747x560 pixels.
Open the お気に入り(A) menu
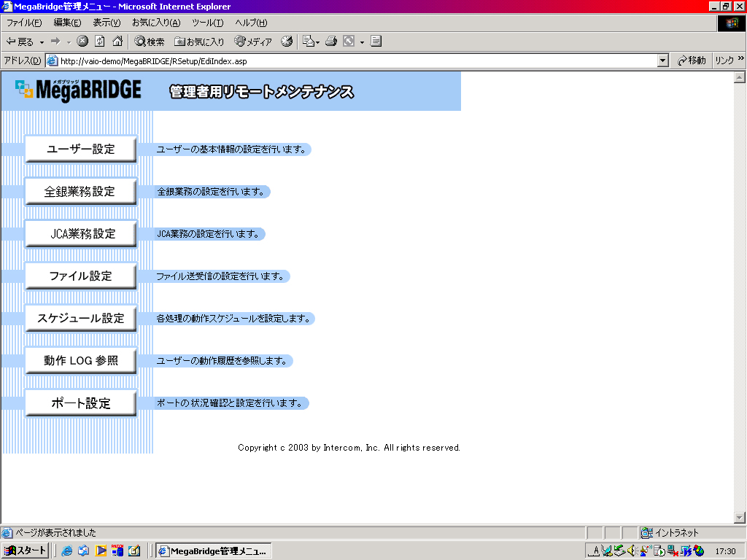(156, 23)
